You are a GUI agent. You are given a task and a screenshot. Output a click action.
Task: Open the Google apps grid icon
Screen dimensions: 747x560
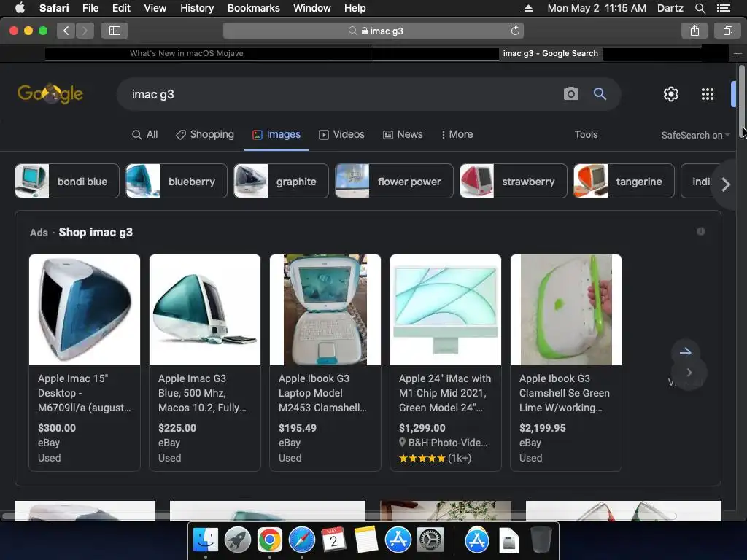coord(708,94)
